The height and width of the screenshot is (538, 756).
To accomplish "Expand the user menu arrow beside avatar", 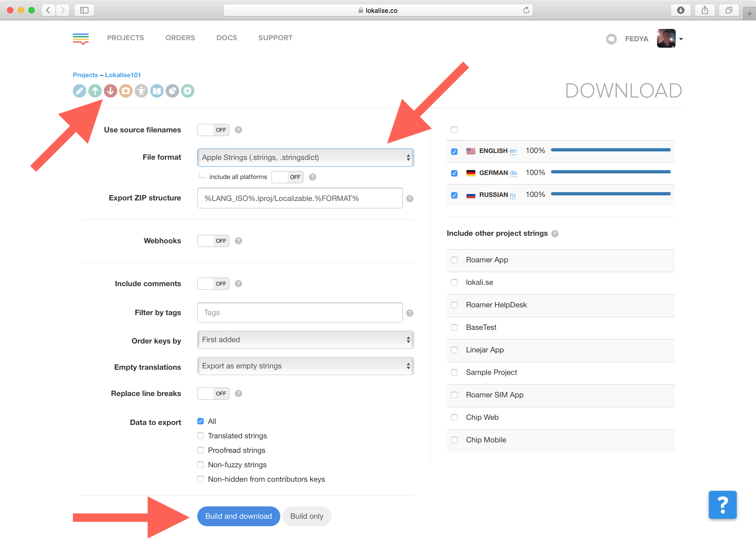I will point(681,39).
